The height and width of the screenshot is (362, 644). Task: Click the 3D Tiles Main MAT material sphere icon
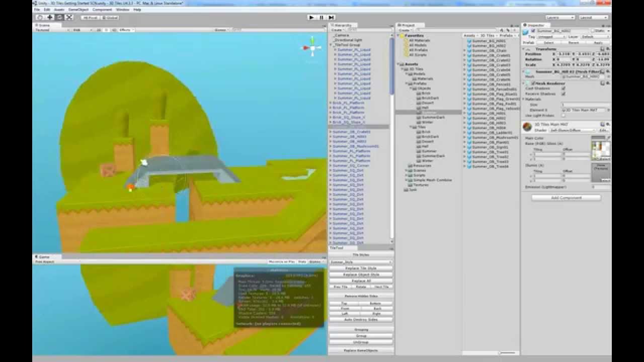click(527, 127)
